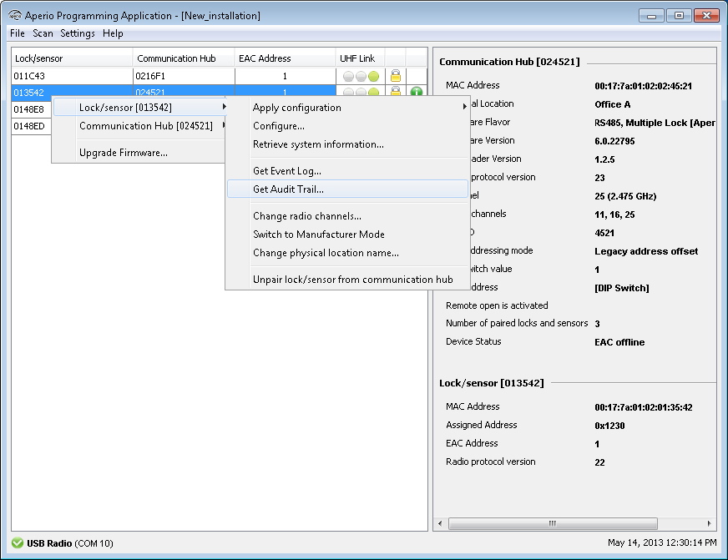Select lock row 0148ED
Viewport: 728px width, 560px height.
32,126
